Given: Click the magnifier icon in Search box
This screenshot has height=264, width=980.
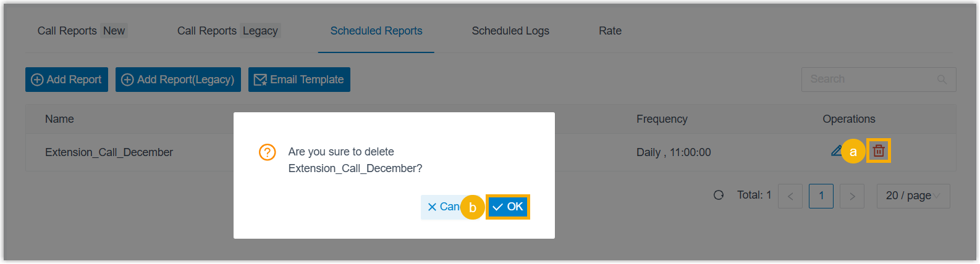Looking at the screenshot, I should (942, 80).
